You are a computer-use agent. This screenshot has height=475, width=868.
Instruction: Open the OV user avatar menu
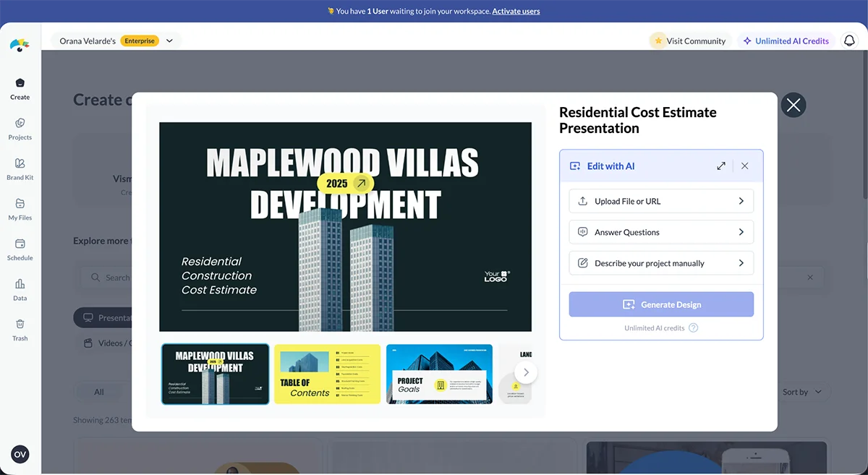pos(20,454)
